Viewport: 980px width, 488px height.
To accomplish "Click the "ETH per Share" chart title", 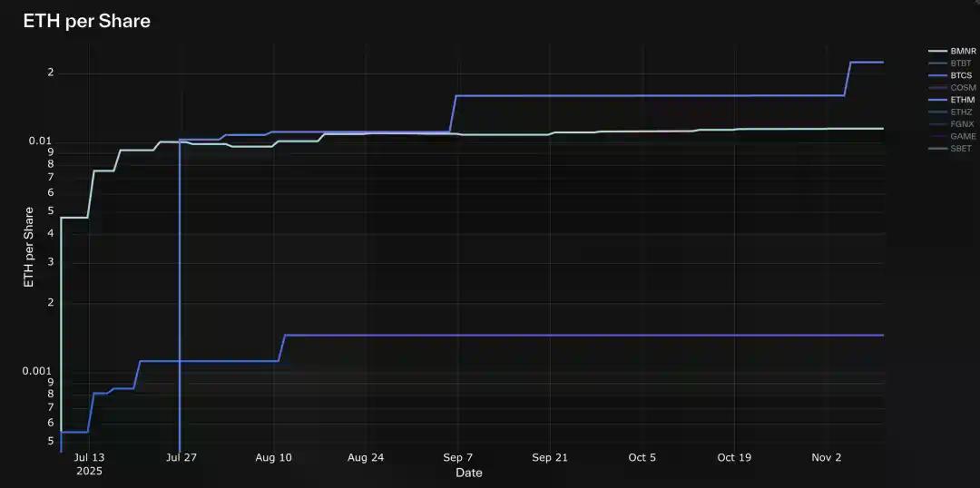I will point(86,22).
